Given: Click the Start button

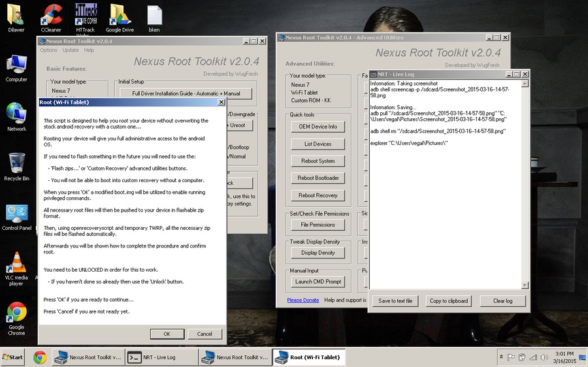Looking at the screenshot, I should click(x=12, y=357).
